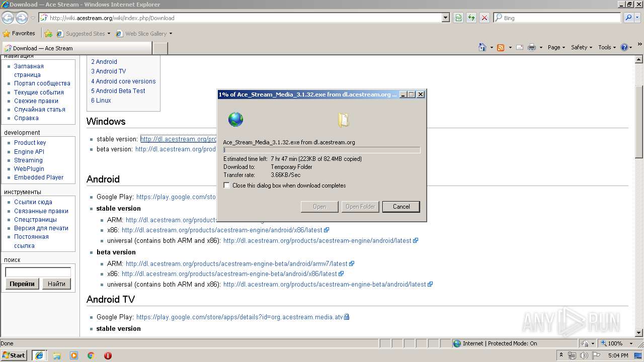Click Linux entry in contents box
Image resolution: width=644 pixels, height=362 pixels.
(101, 100)
